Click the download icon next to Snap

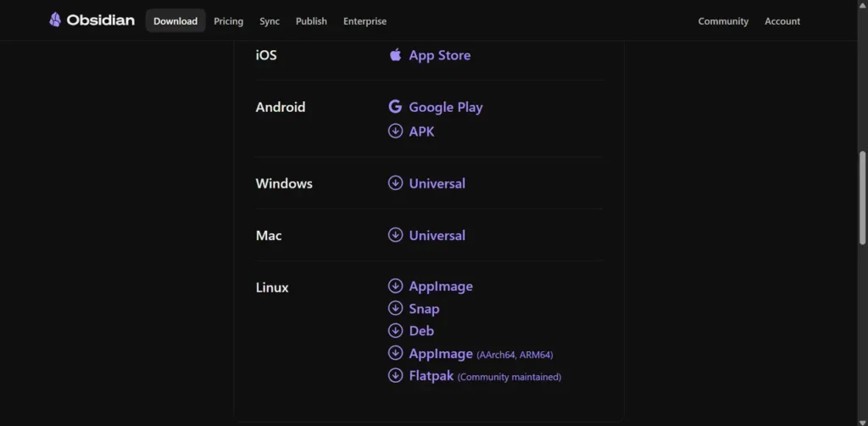[395, 308]
